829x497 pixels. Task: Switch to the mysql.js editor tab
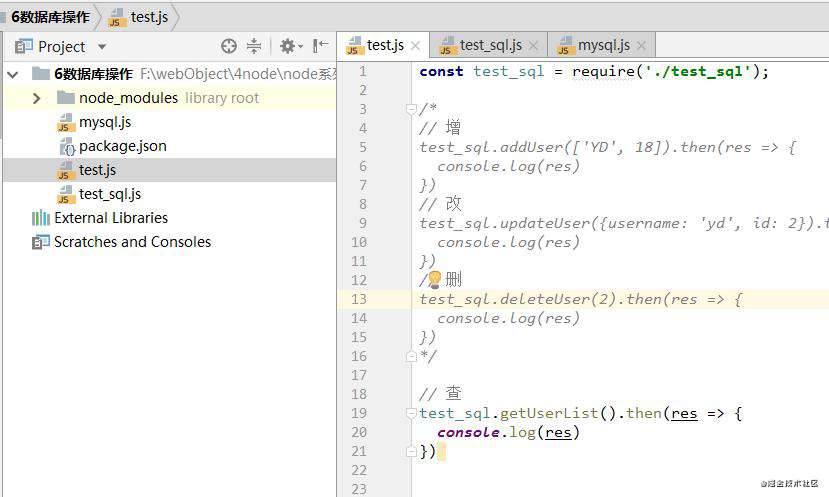604,45
